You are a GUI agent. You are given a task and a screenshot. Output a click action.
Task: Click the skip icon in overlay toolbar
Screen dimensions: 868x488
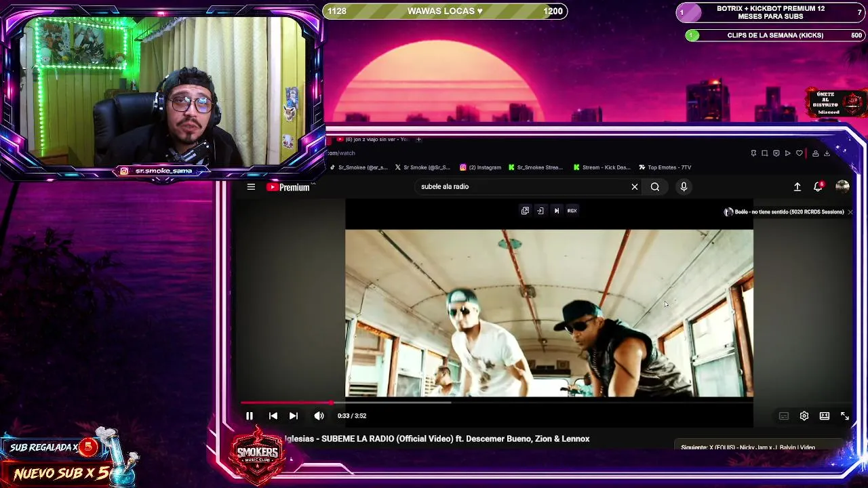[x=557, y=211]
